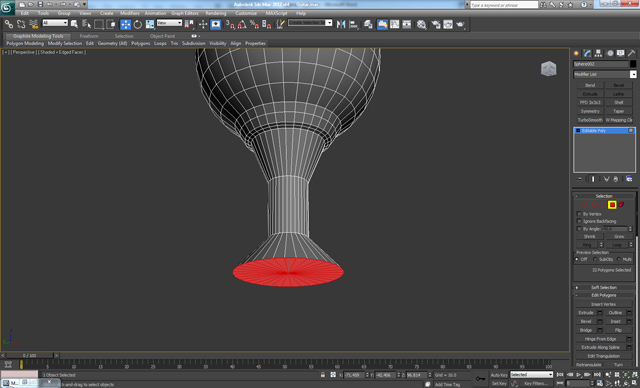Click the ViewCube in the viewport

[549, 69]
